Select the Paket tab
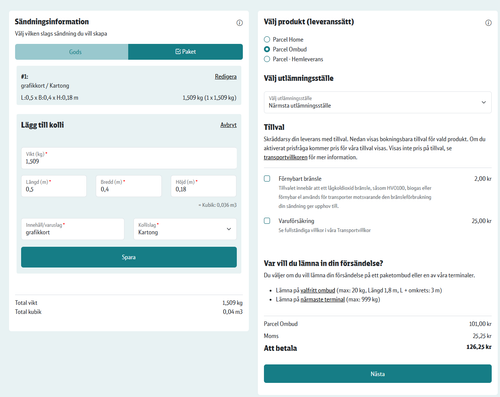This screenshot has height=397, width=500. (185, 52)
